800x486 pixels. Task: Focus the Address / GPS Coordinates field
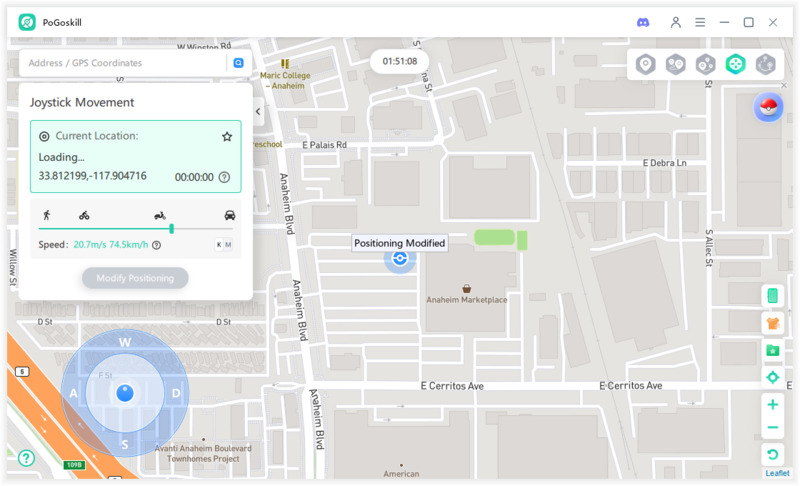(x=122, y=63)
